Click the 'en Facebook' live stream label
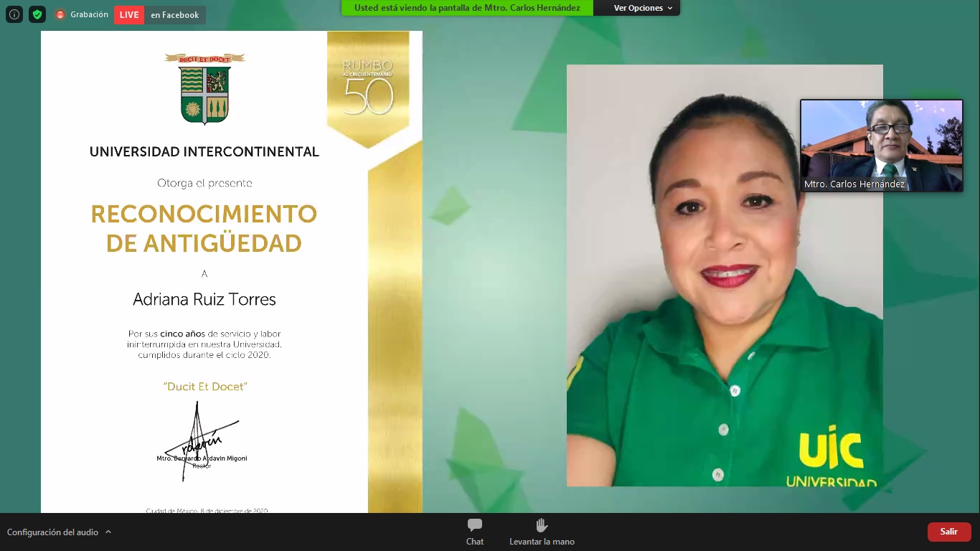 pos(174,15)
